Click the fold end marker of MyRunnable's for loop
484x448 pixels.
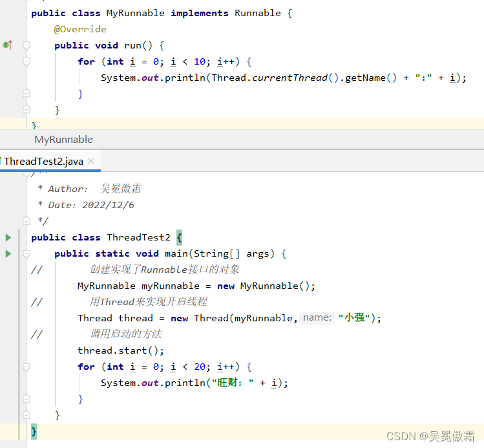click(26, 93)
